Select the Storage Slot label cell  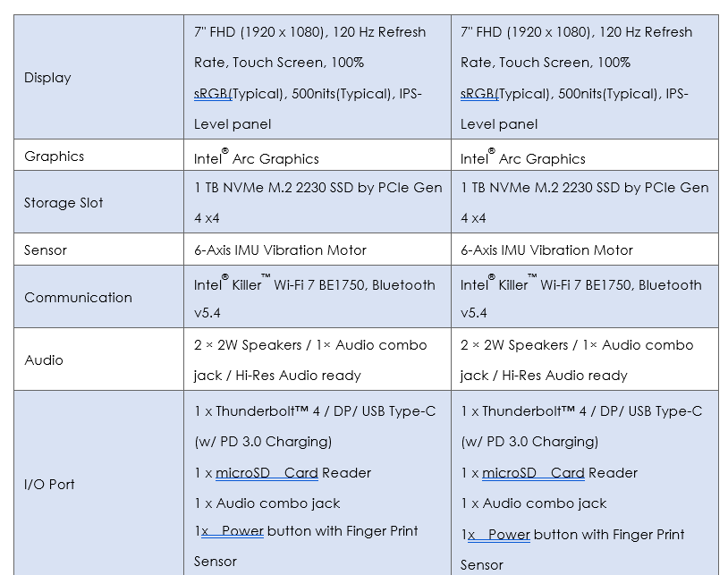click(x=63, y=203)
